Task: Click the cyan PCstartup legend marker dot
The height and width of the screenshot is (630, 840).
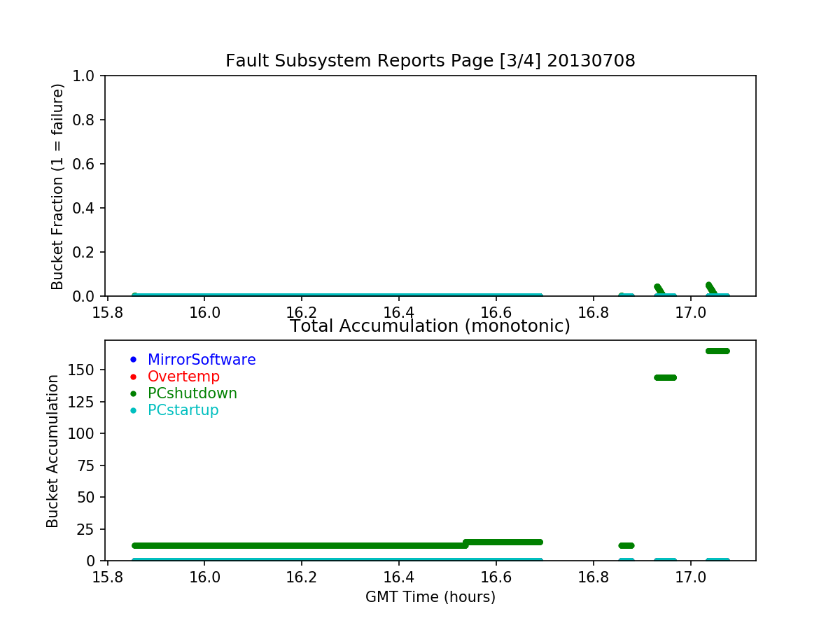Action: pyautogui.click(x=133, y=410)
